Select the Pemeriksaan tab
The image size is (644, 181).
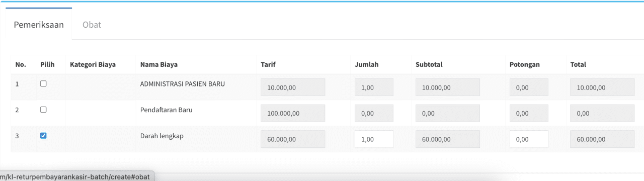tap(39, 24)
